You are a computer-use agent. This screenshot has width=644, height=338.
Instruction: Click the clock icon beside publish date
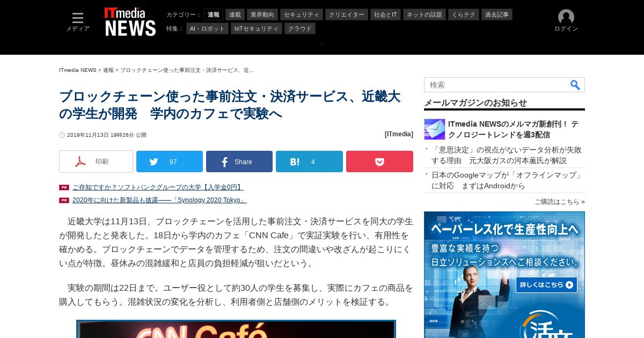click(62, 135)
